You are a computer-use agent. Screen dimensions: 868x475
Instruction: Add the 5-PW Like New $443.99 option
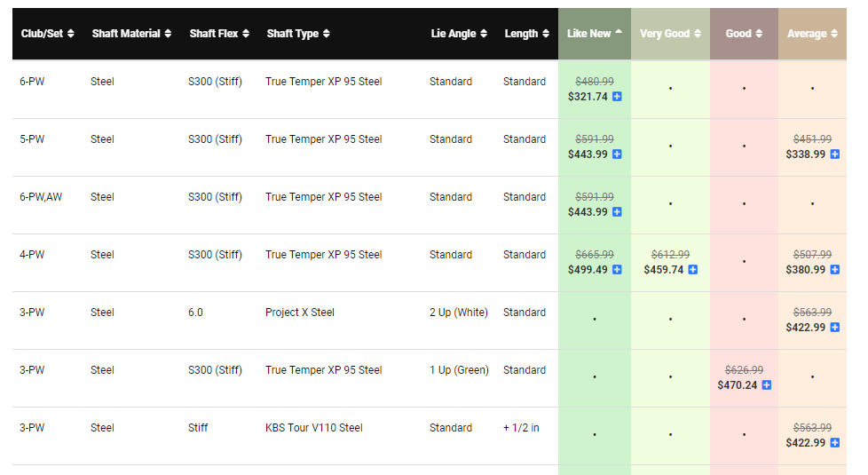click(x=617, y=154)
